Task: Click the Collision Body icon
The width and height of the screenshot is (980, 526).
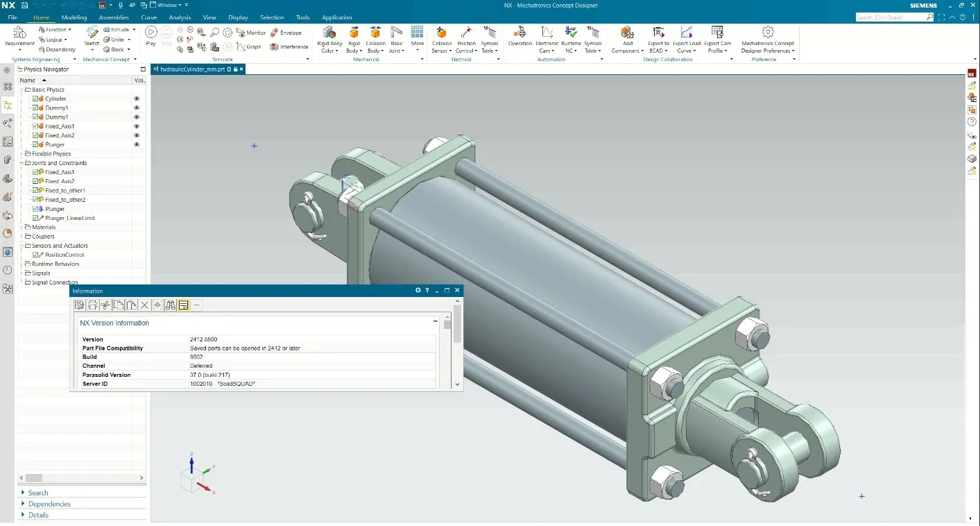Action: coord(375,33)
